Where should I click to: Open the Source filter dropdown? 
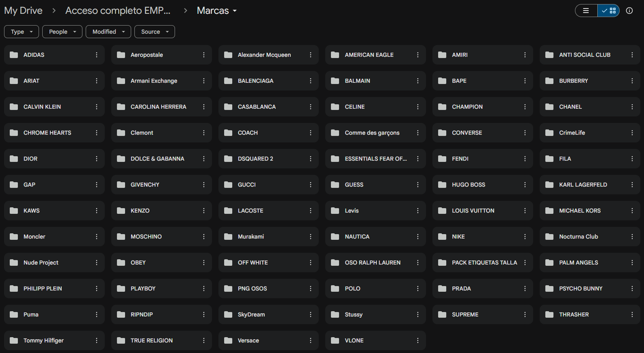[x=155, y=32]
